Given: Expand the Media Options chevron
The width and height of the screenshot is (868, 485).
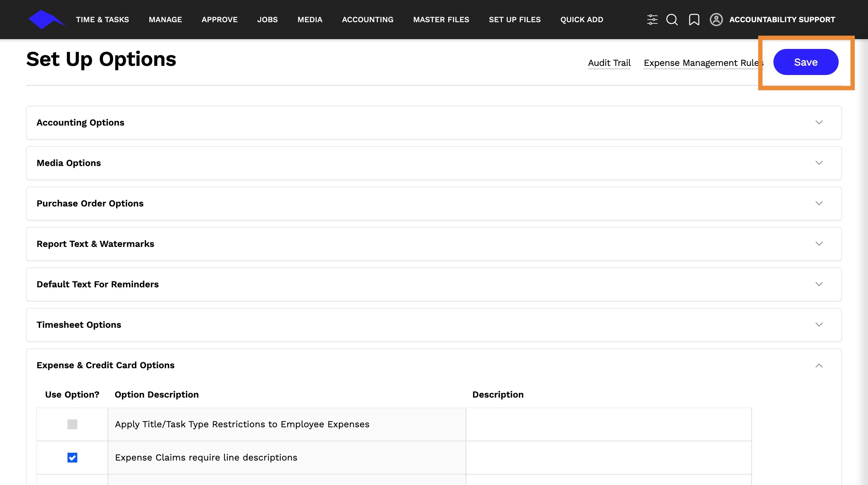Looking at the screenshot, I should (x=819, y=163).
